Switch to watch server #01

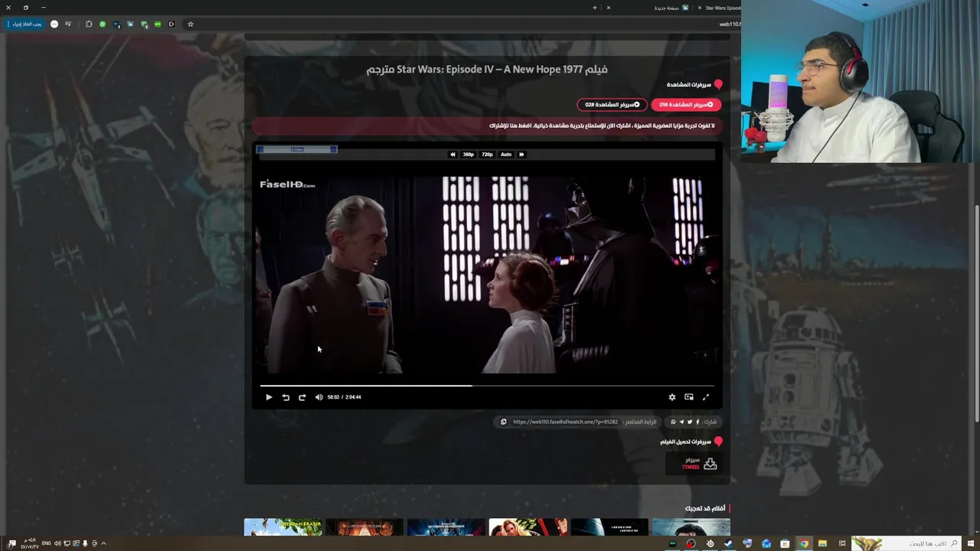coord(686,105)
